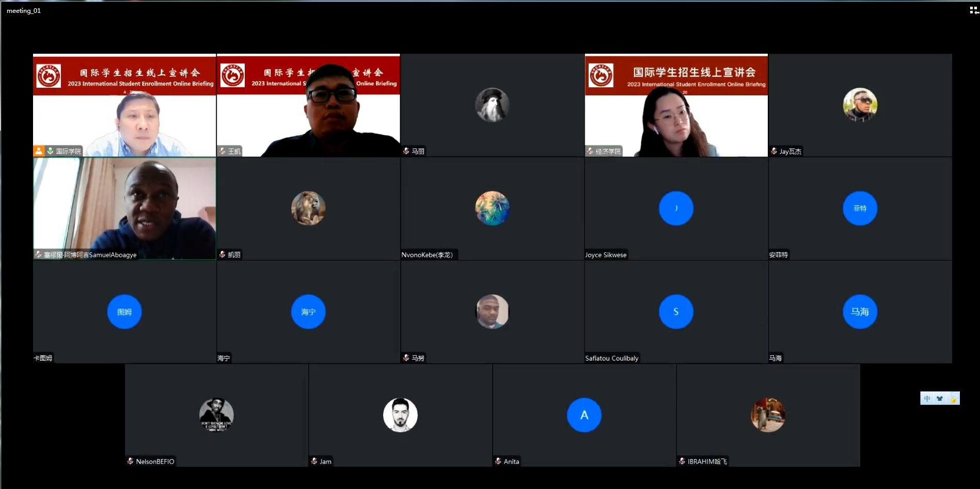Select the blue 马海 avatar circle
Viewport: 980px width, 489px height.
click(x=860, y=312)
